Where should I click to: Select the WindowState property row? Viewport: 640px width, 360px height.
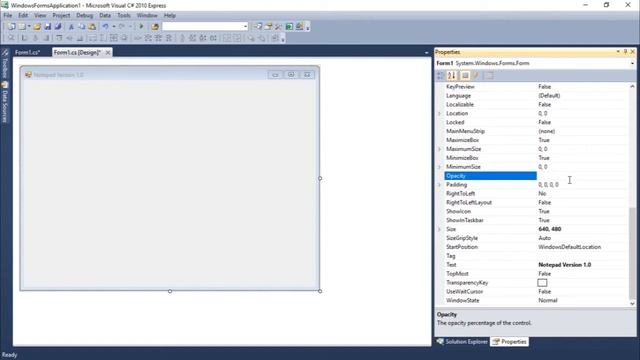[x=536, y=300]
